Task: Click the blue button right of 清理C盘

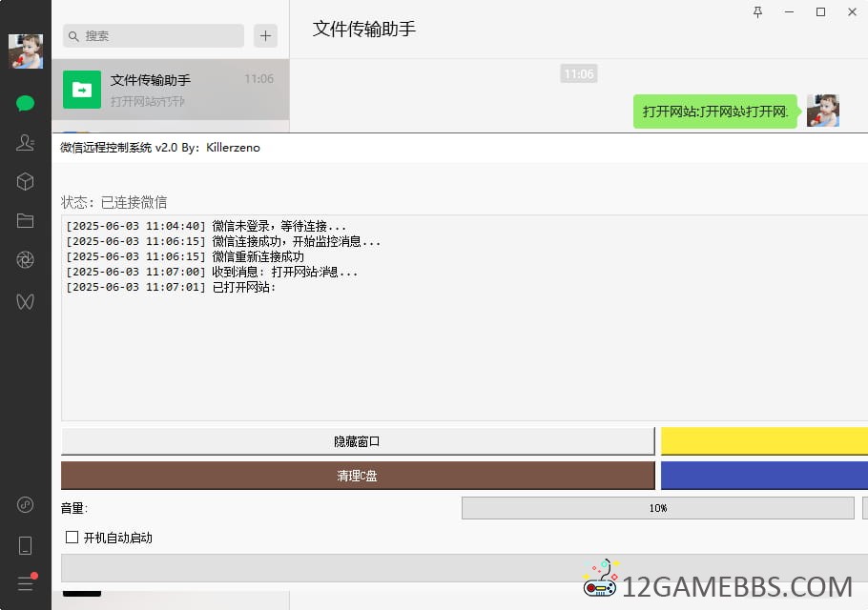Action: 764,476
